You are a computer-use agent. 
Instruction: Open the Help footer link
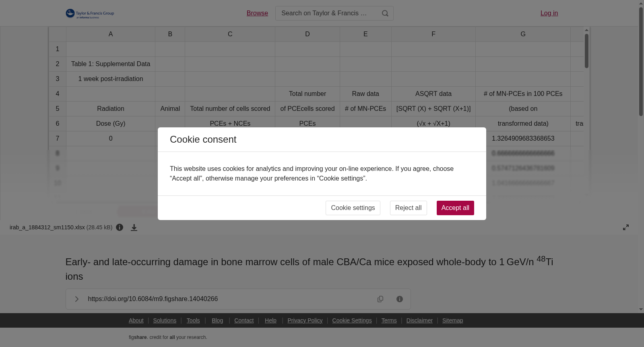click(x=270, y=320)
